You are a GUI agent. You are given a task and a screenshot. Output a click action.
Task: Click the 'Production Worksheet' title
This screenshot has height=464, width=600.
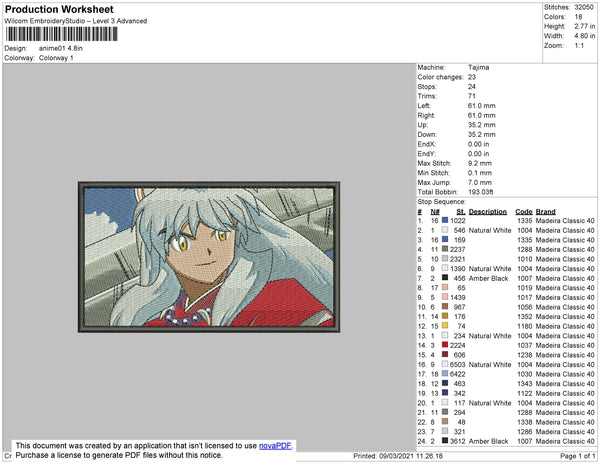point(59,10)
